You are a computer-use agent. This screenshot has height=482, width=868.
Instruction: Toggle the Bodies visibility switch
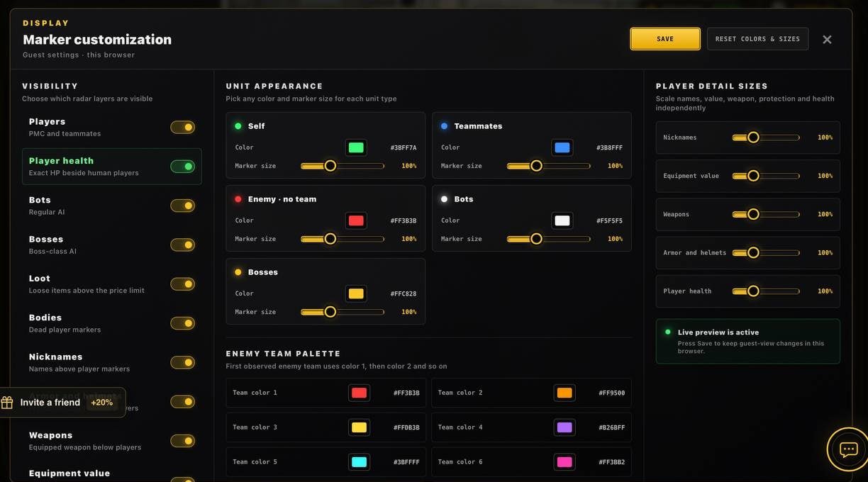point(182,323)
